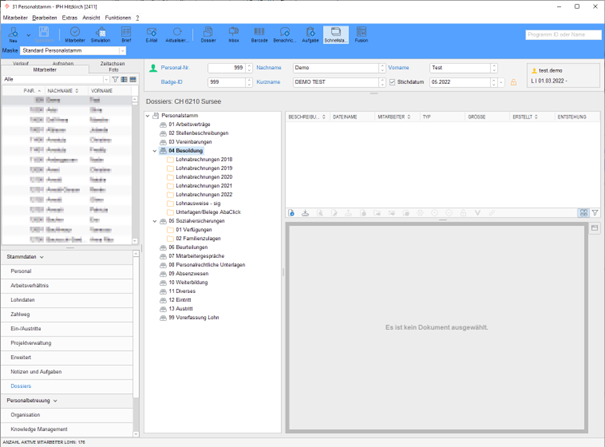Click the Barcode toolbar icon
Viewport: 605px width, 447px height.
(x=258, y=34)
